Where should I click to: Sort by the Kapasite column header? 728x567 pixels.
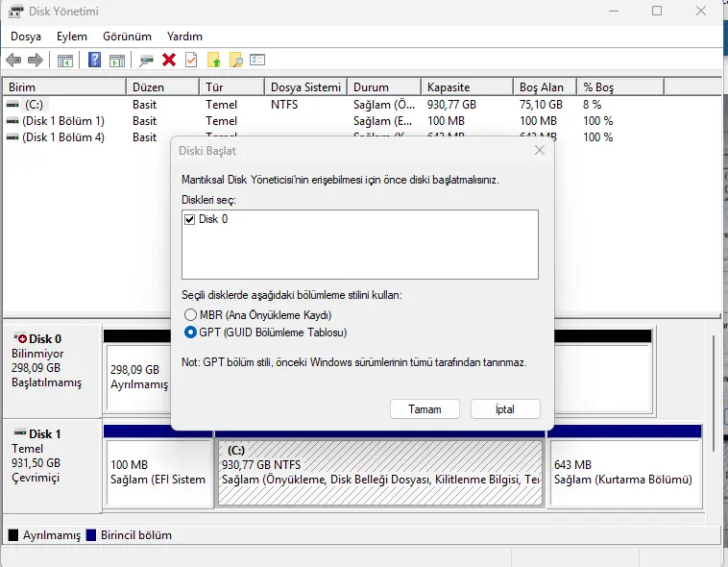pos(467,86)
